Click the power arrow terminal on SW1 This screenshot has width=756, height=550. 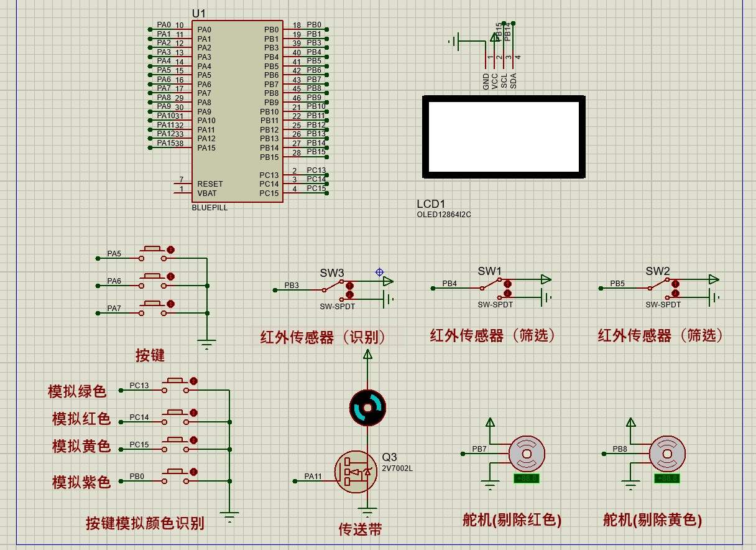[x=546, y=279]
